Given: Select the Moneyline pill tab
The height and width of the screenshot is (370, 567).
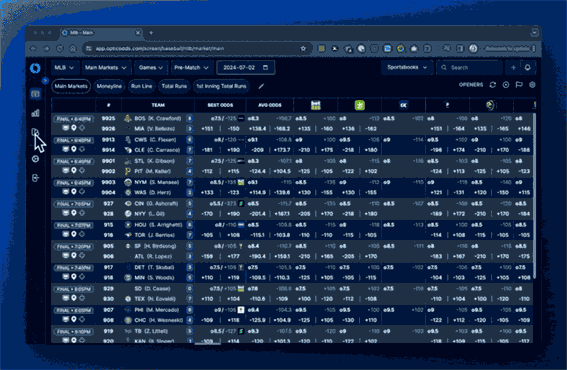Looking at the screenshot, I should click(x=109, y=86).
